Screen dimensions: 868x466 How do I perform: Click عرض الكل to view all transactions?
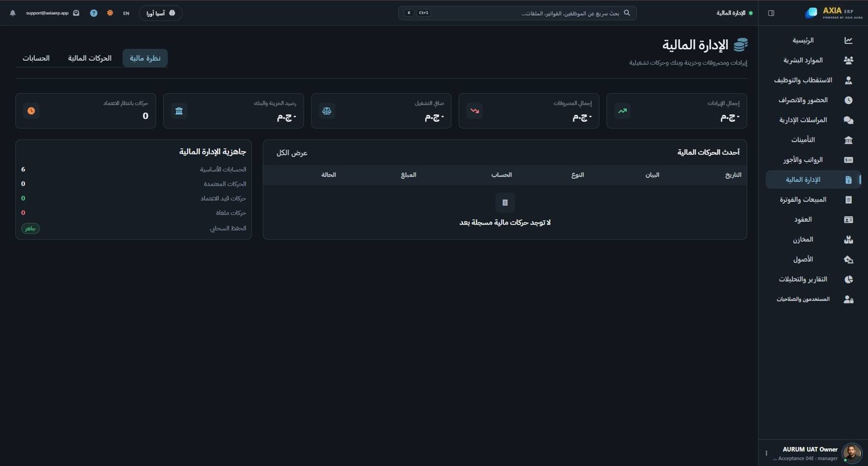(292, 153)
